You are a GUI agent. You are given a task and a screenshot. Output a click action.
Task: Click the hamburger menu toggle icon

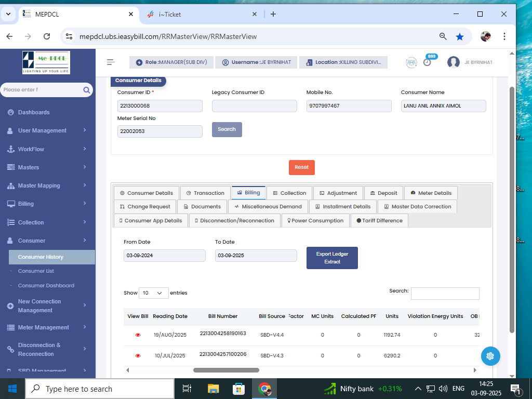click(x=111, y=62)
